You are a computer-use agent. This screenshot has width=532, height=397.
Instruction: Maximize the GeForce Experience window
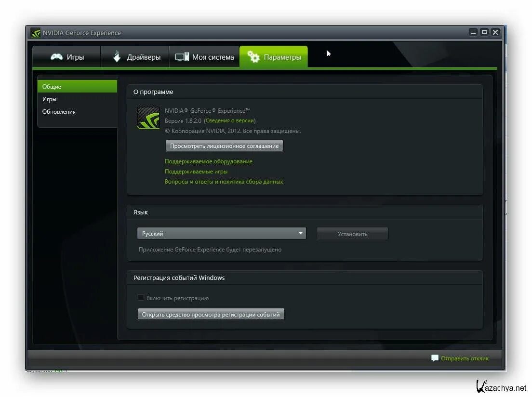coord(484,32)
